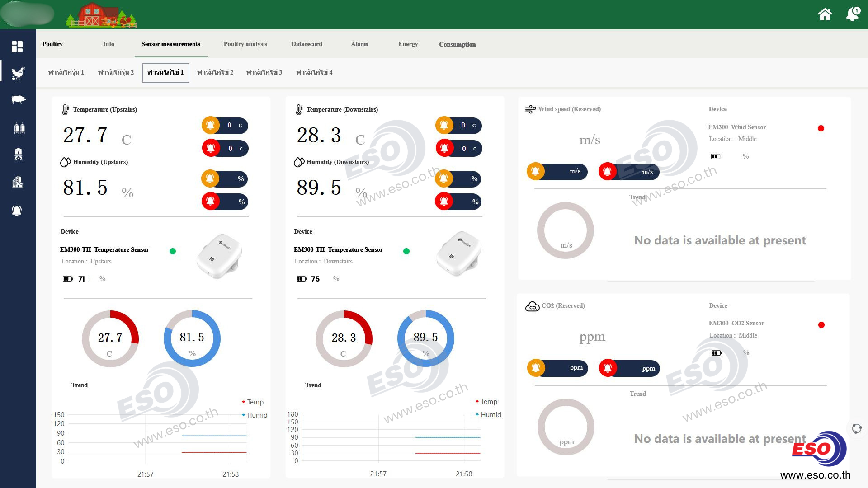Click the Upstairs humidity 81.5 donut gauge
Viewport: 868px width, 488px height.
coord(192,338)
